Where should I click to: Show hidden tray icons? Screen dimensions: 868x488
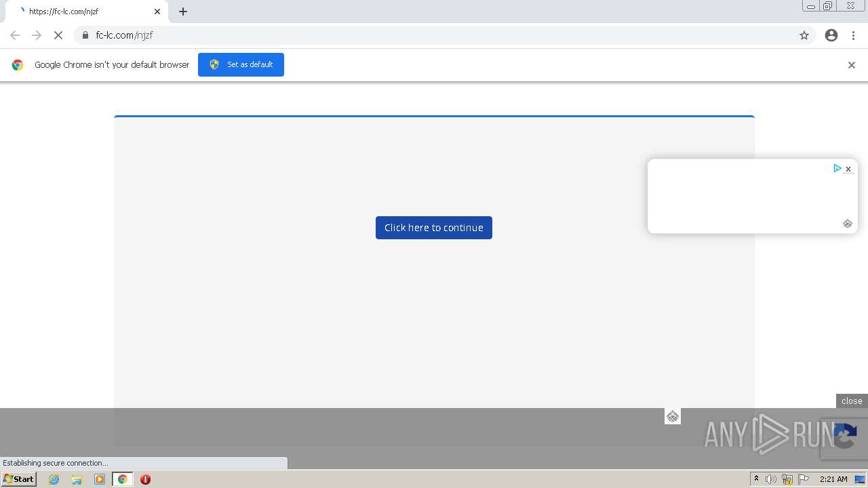756,479
